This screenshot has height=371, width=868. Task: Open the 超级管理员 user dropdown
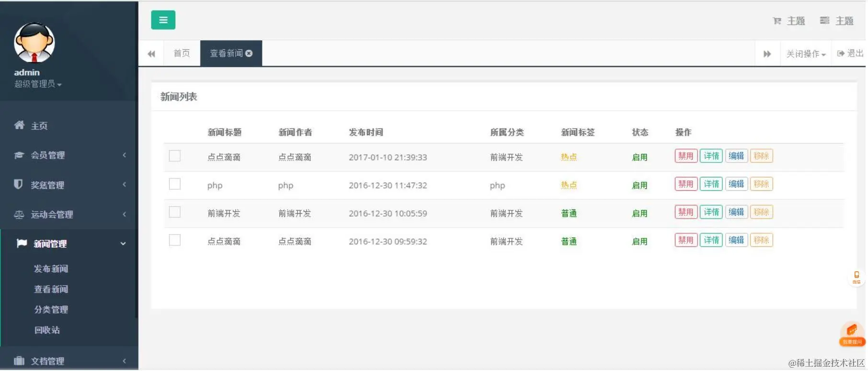[x=38, y=84]
